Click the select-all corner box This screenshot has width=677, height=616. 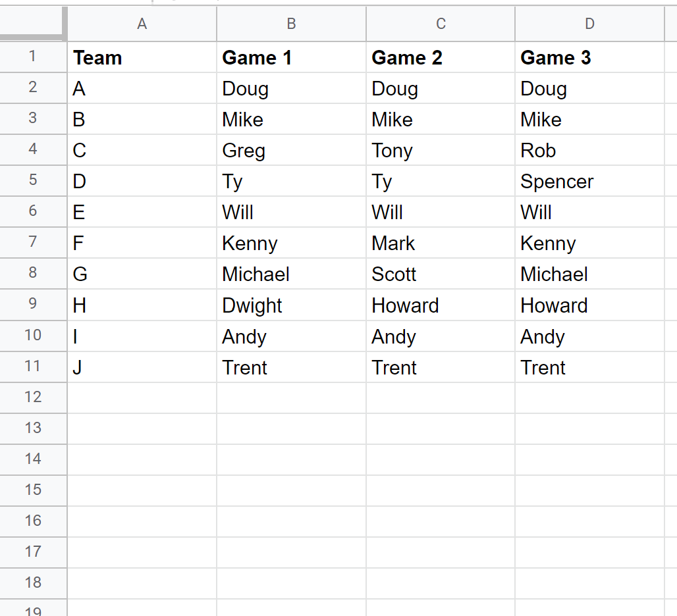[x=33, y=24]
